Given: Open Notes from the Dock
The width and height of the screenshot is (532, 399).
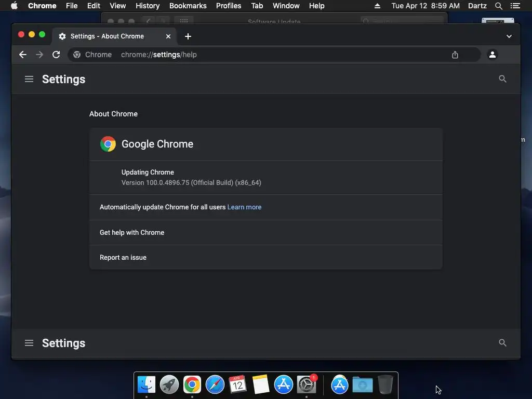Looking at the screenshot, I should [261, 385].
